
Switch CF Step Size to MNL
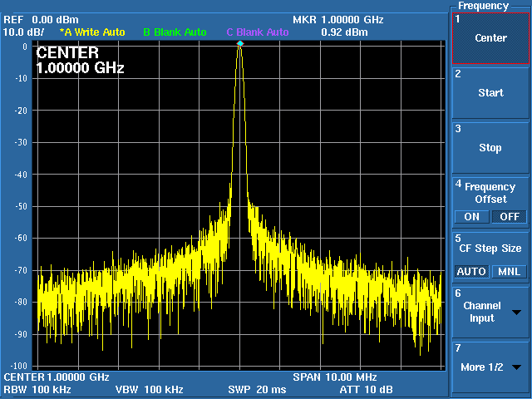click(x=510, y=272)
